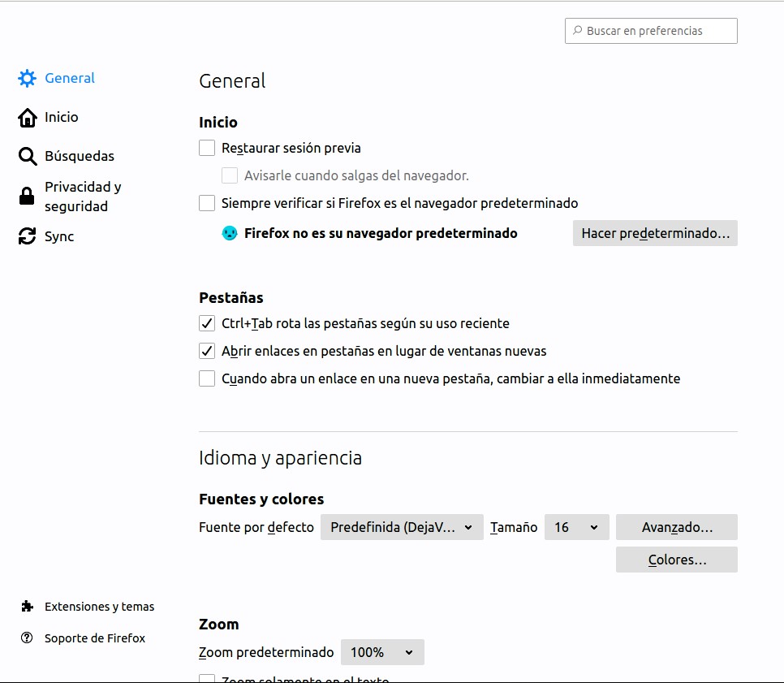Click the Zoom heading
Image resolution: width=784 pixels, height=683 pixels.
click(x=219, y=624)
